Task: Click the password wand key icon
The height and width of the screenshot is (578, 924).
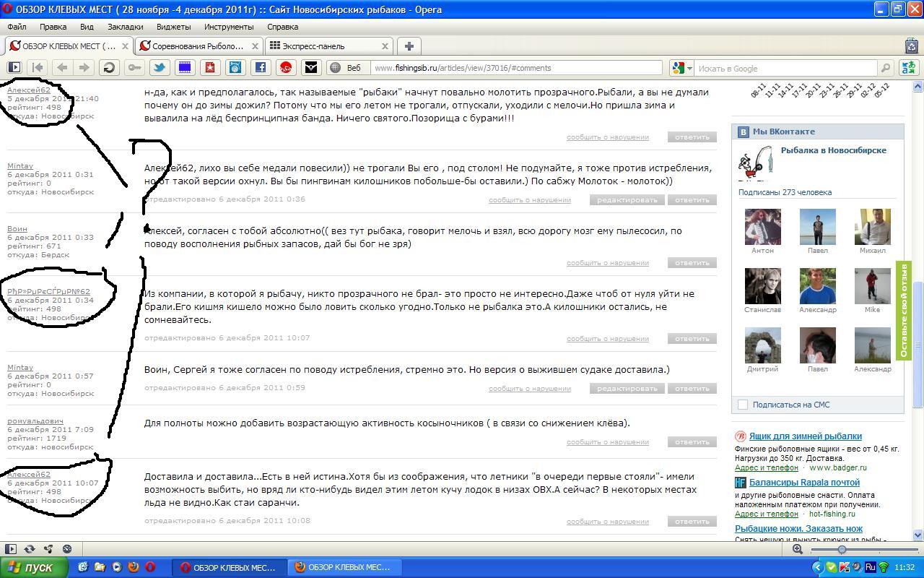Action: (x=134, y=68)
